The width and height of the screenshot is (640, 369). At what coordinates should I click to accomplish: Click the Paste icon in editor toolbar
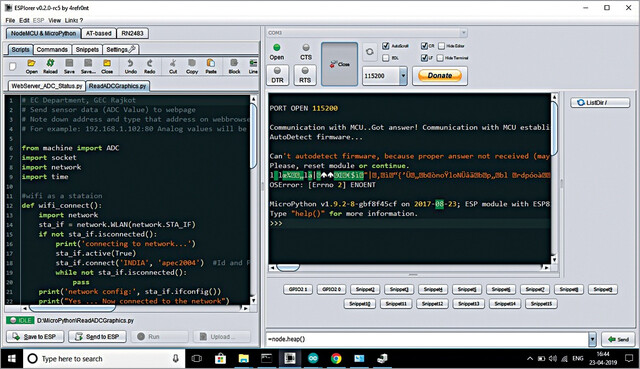(x=211, y=66)
